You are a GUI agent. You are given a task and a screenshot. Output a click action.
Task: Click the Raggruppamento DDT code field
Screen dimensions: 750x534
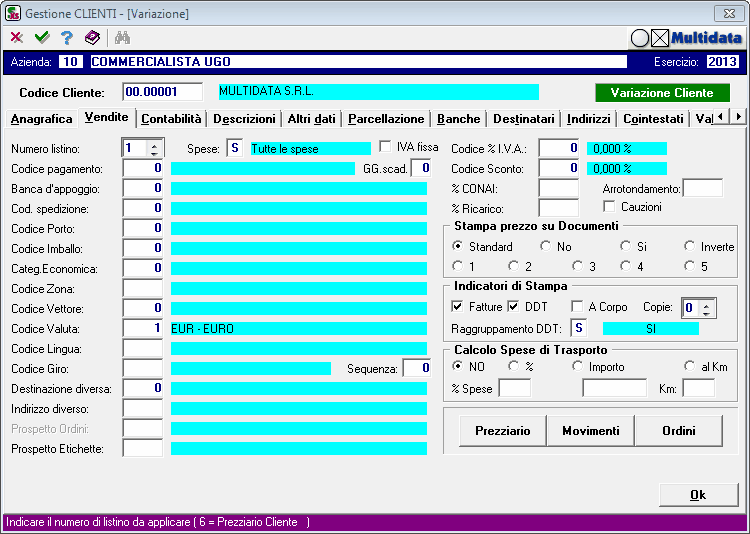(579, 328)
